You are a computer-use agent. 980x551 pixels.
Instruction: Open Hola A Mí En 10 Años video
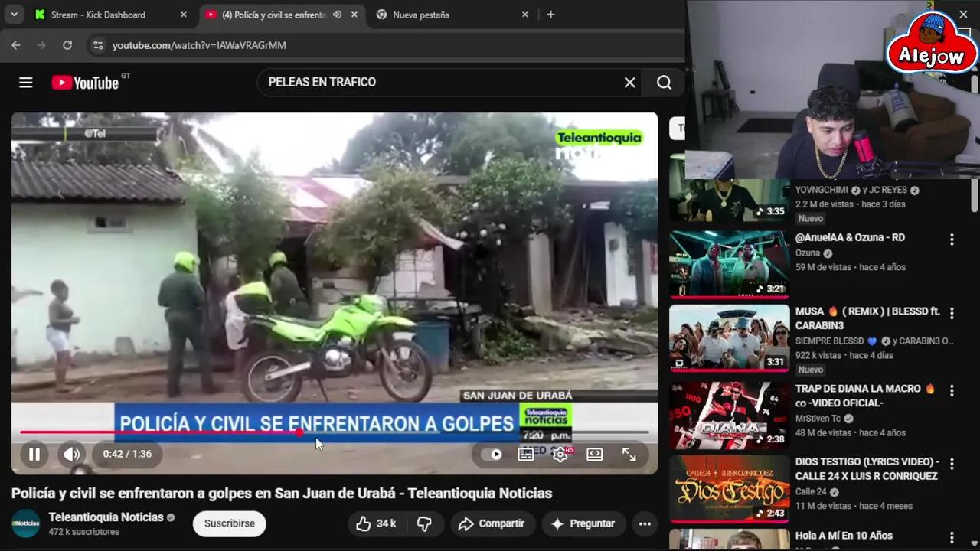pos(844,536)
